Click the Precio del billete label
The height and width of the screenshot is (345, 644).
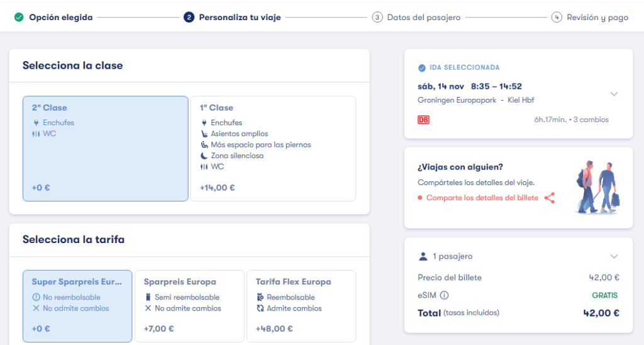pyautogui.click(x=450, y=278)
